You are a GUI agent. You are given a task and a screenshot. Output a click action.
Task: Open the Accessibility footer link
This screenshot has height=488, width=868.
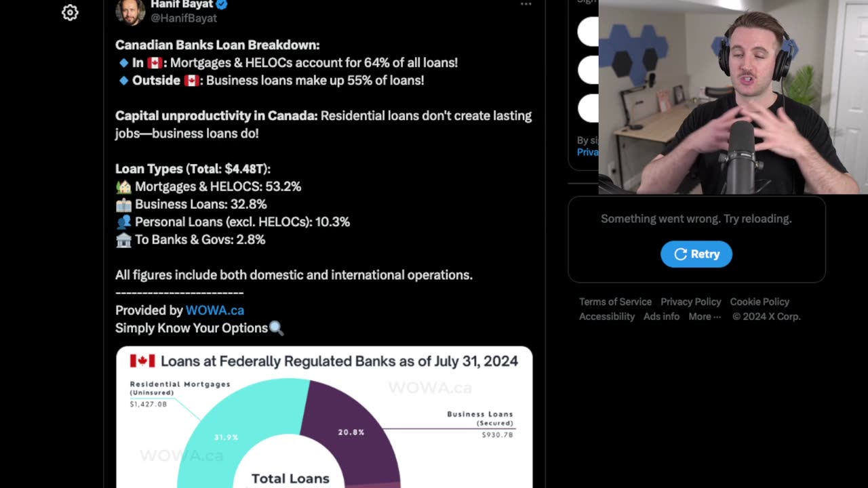click(x=607, y=317)
